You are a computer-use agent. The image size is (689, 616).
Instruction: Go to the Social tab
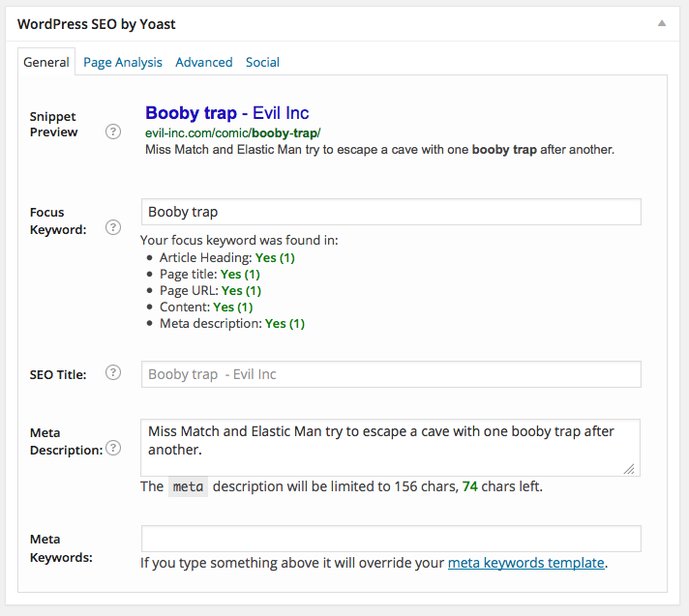[x=262, y=62]
